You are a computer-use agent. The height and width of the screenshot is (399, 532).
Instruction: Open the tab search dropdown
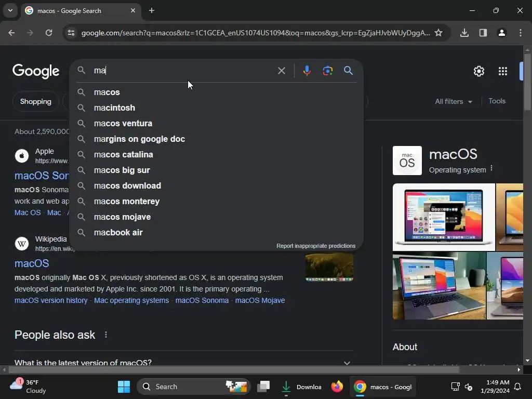[10, 10]
